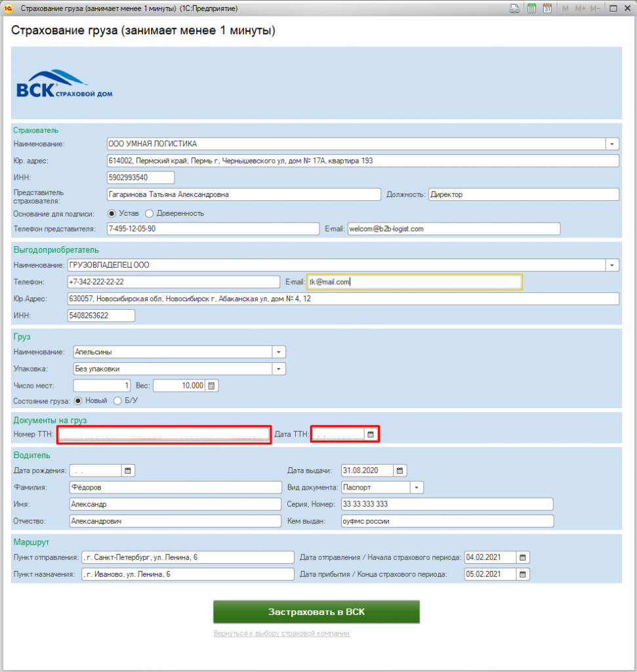637x672 pixels.
Task: Click the E-mail field tk@mail.com
Action: (x=415, y=282)
